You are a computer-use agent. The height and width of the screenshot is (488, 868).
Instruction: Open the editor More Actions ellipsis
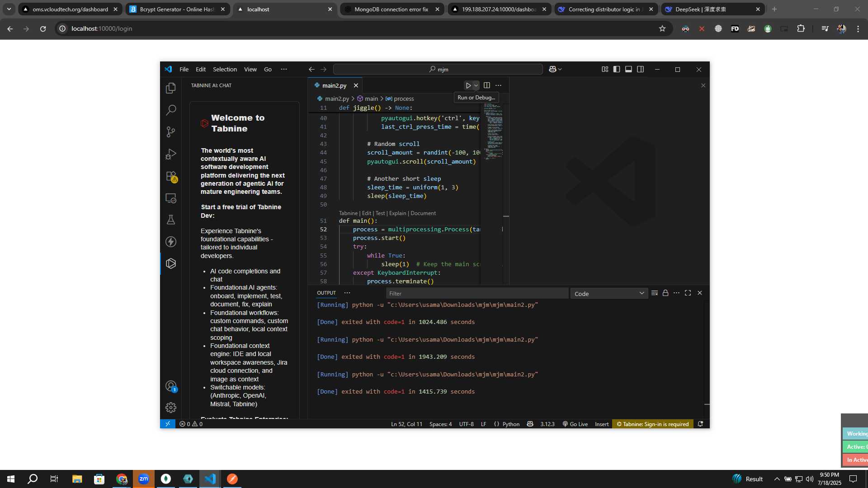pos(498,85)
